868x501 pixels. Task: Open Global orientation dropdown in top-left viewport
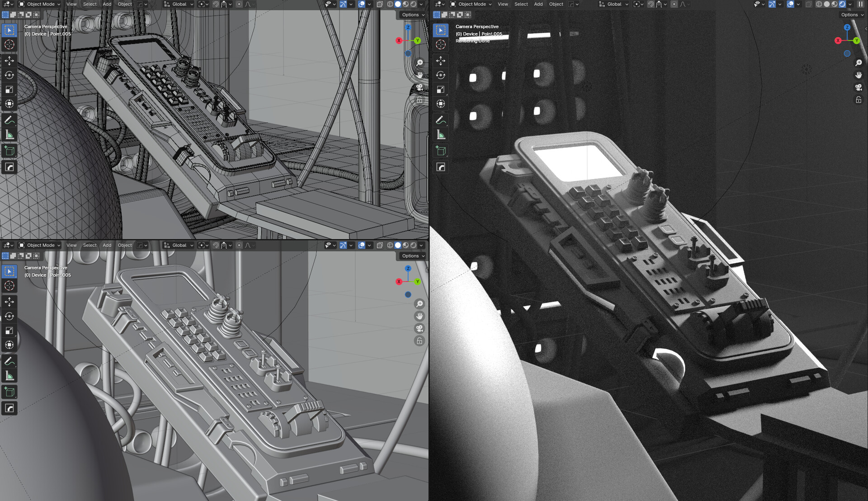179,4
